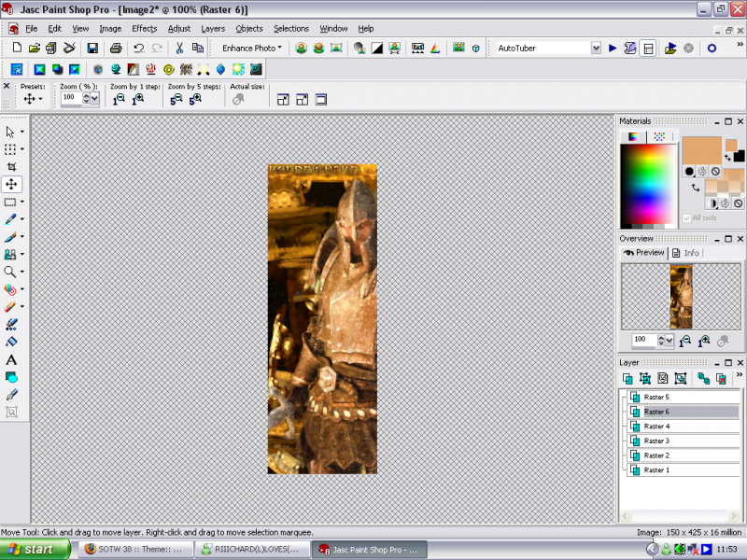
Task: Click the Overview preview thumbnail
Action: tap(682, 296)
